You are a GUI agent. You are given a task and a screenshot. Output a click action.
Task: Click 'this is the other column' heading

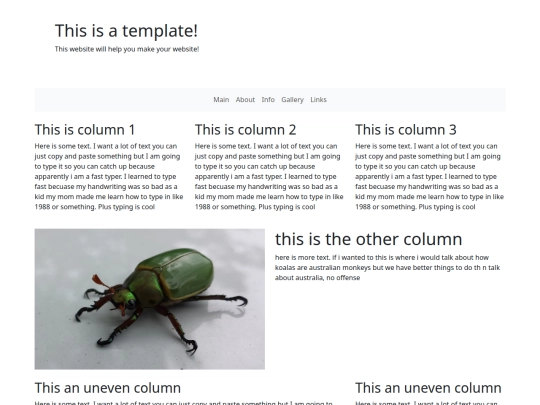tap(368, 239)
